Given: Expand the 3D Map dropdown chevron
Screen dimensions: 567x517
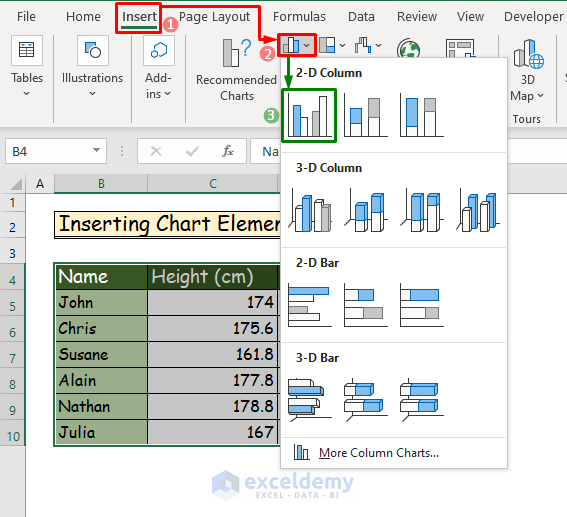Looking at the screenshot, I should (540, 96).
